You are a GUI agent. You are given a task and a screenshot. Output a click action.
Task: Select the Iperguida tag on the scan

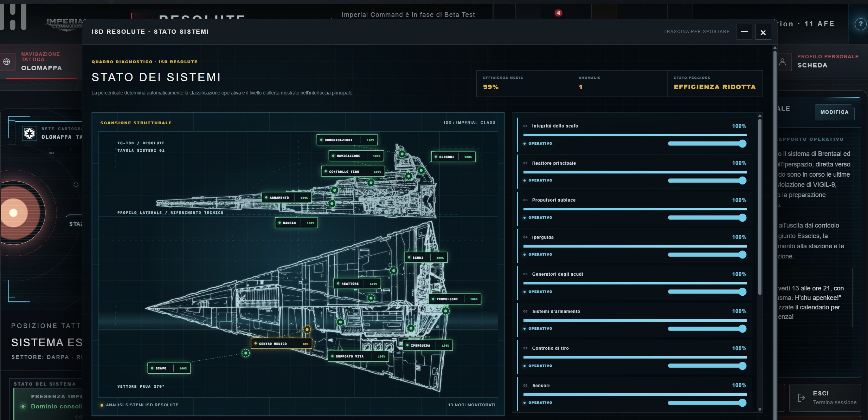pyautogui.click(x=428, y=345)
